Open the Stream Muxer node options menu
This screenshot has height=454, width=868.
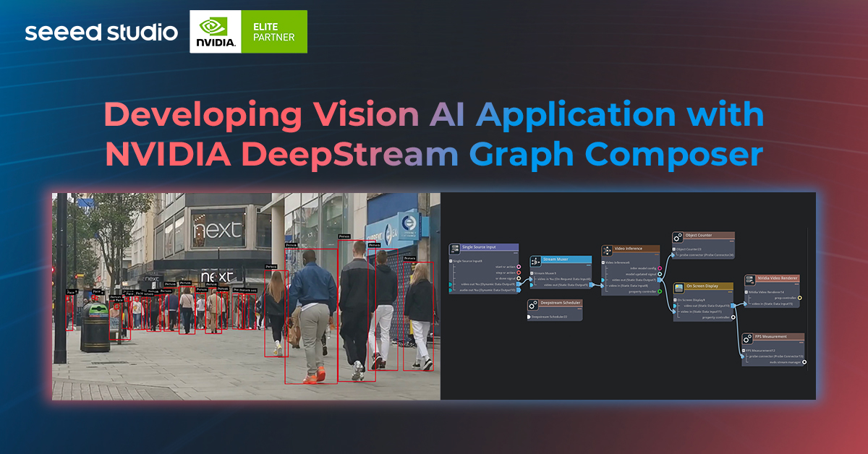pos(587,265)
